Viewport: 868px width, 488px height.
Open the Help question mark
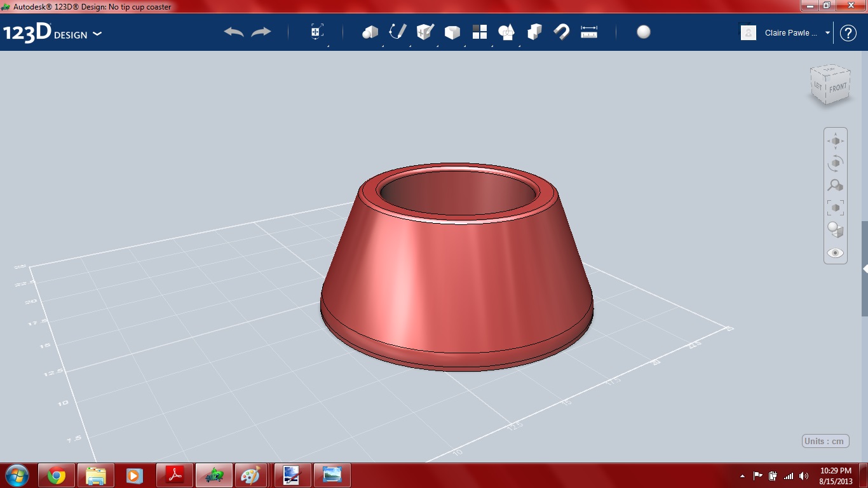(848, 33)
